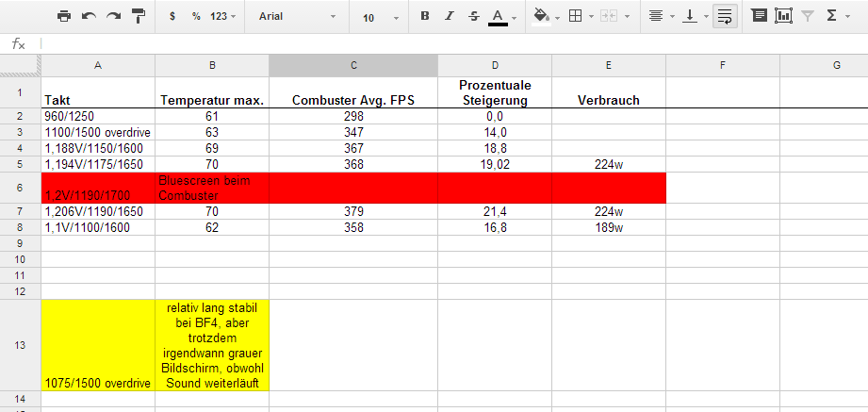Redo the last action
Image resolution: width=868 pixels, height=412 pixels.
[113, 16]
